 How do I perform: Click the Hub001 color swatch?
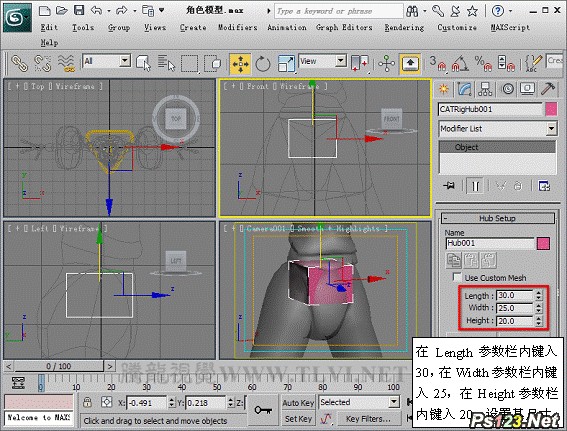tap(543, 243)
